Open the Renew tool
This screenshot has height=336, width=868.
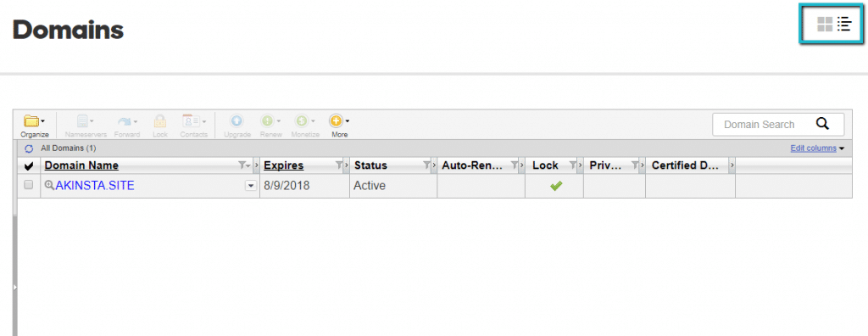270,126
